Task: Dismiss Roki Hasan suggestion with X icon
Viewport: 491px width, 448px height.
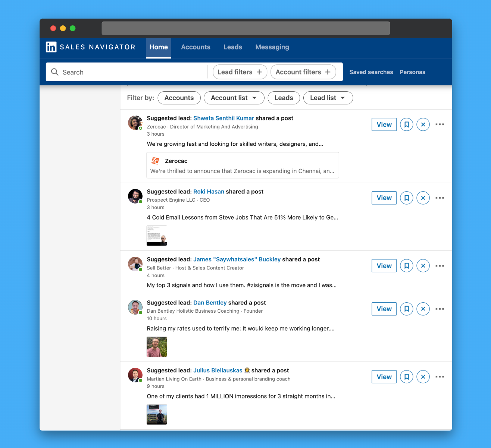Action: tap(423, 198)
